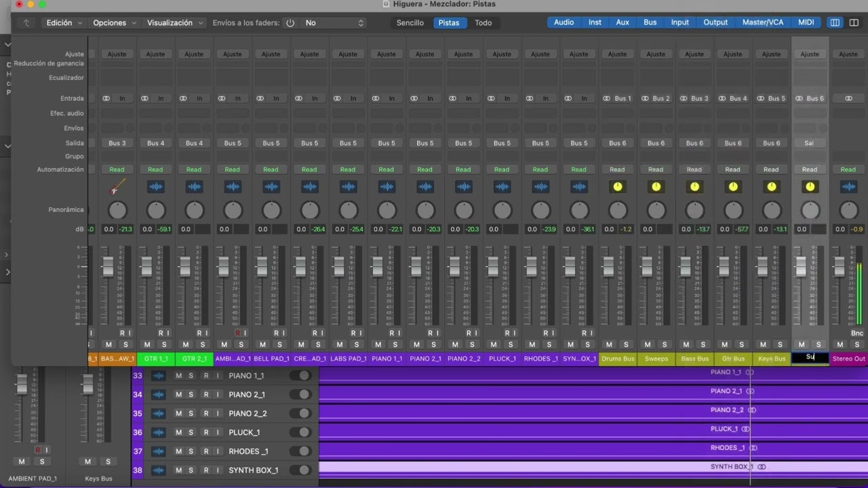Mute the Drums Bus channel
868x488 pixels.
(x=609, y=345)
